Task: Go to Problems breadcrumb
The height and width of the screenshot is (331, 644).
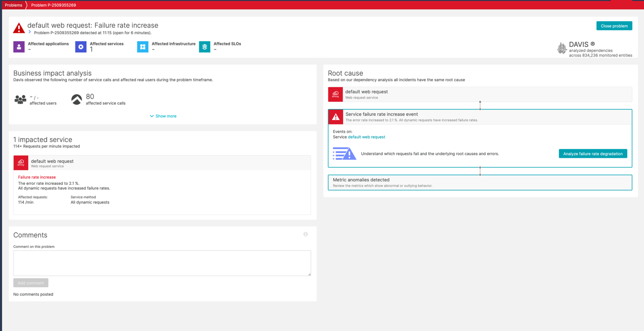Action: 13,5
